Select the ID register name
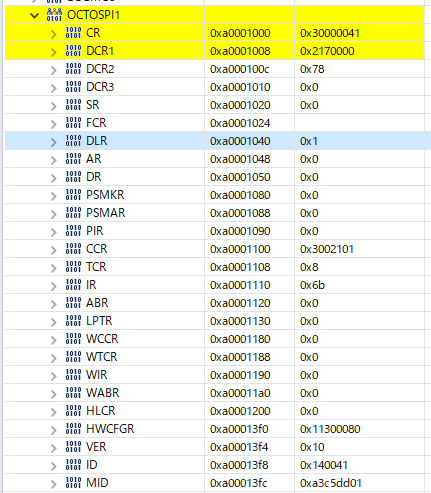This screenshot has width=431, height=493. (92, 465)
